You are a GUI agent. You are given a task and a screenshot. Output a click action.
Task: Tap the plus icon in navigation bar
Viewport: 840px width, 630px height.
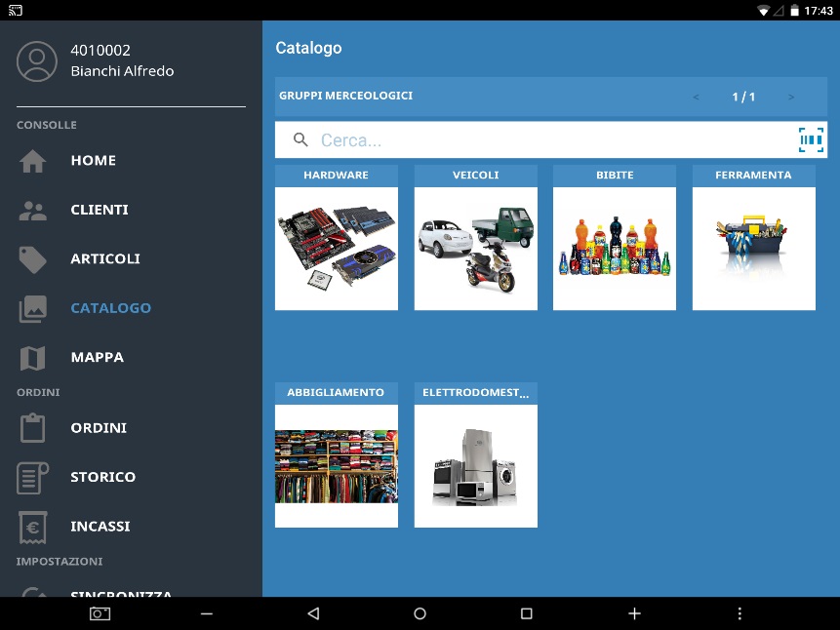pos(634,613)
